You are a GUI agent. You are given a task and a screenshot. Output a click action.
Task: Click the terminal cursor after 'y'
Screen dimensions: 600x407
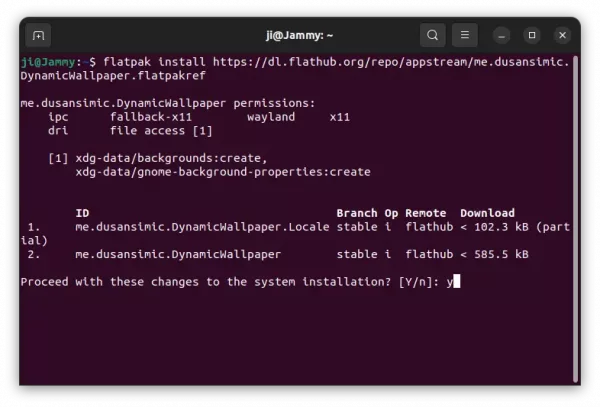click(457, 282)
